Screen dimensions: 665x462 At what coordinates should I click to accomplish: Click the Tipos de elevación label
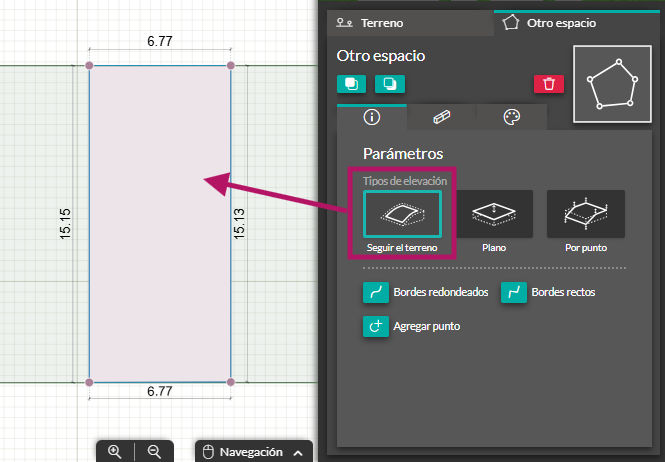click(405, 181)
